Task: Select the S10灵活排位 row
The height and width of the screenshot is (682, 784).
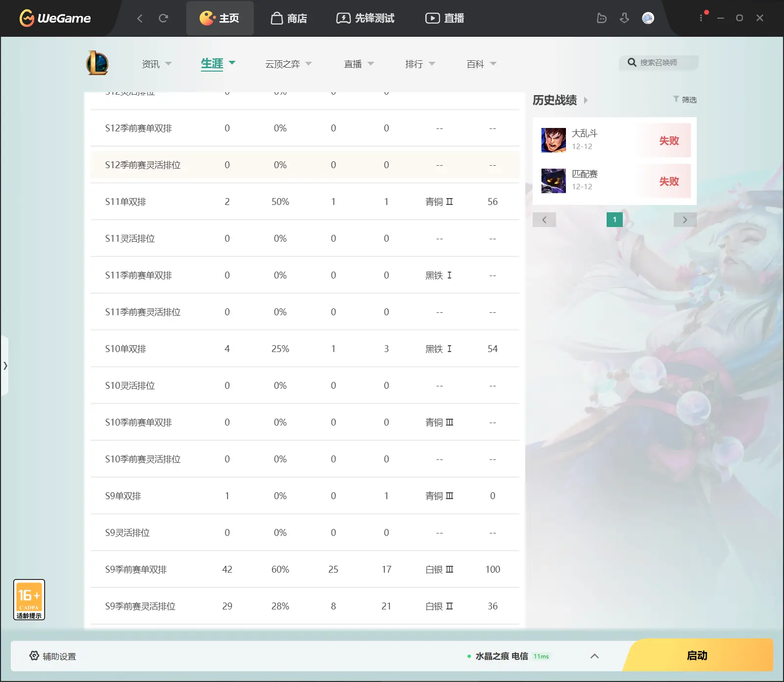Action: (x=305, y=385)
